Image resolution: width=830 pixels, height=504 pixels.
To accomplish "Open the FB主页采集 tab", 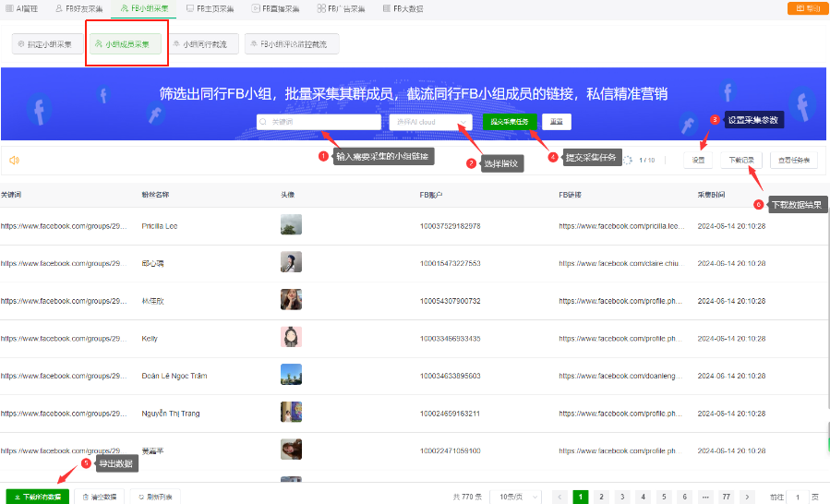I will (x=211, y=8).
